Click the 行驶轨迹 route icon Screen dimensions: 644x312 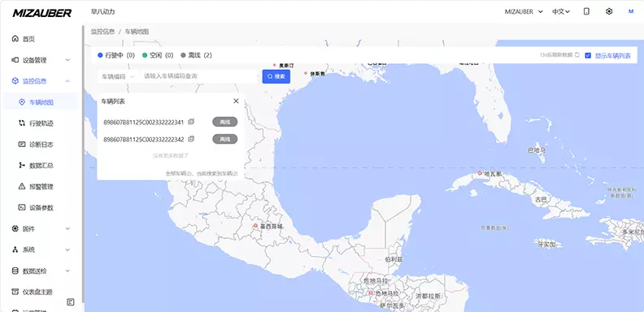coord(22,123)
